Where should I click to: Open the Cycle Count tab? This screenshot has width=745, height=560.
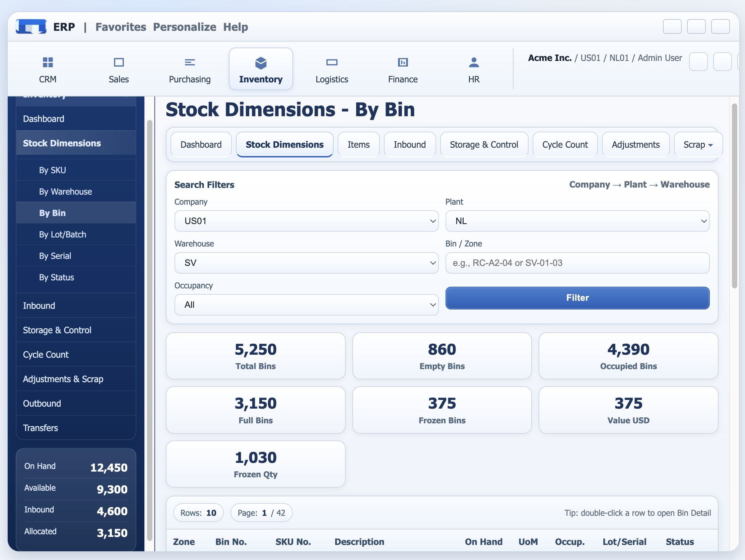[565, 145]
